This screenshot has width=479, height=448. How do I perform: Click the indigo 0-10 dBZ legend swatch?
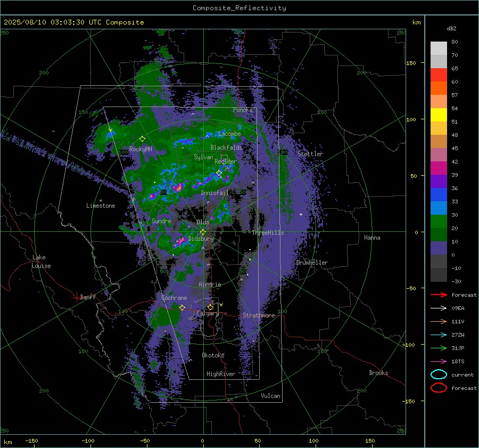(439, 248)
